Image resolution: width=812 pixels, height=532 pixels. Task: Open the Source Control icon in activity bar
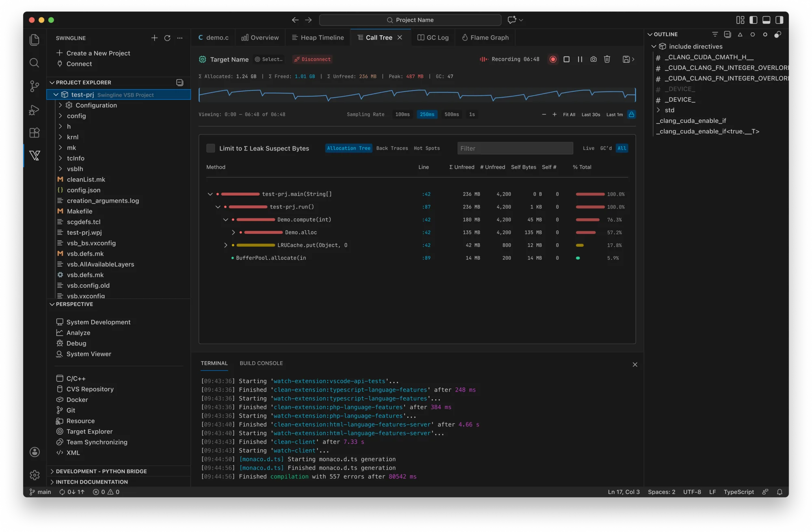click(35, 86)
